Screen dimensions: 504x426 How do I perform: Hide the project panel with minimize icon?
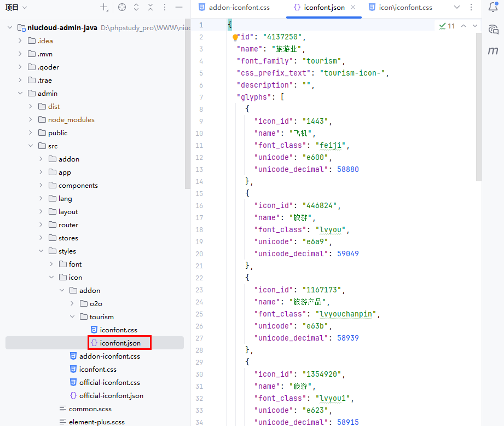[179, 8]
